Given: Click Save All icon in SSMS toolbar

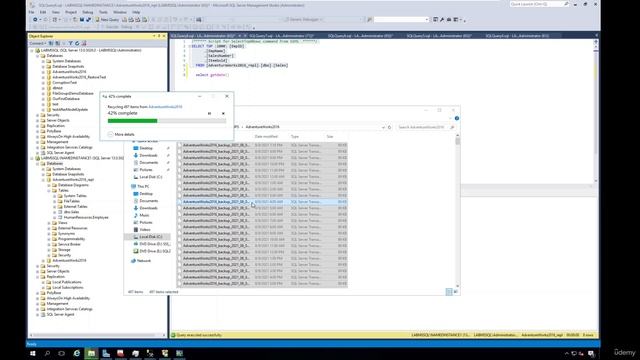Looking at the screenshot, I should [88, 19].
